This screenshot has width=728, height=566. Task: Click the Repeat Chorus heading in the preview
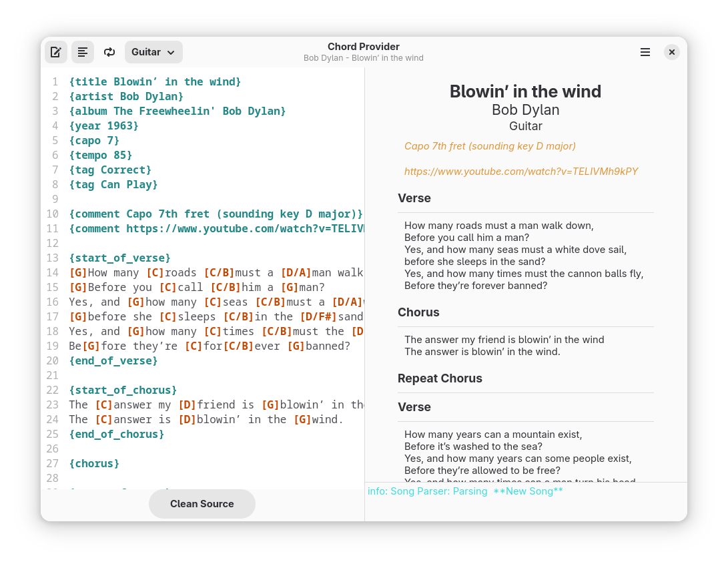440,378
